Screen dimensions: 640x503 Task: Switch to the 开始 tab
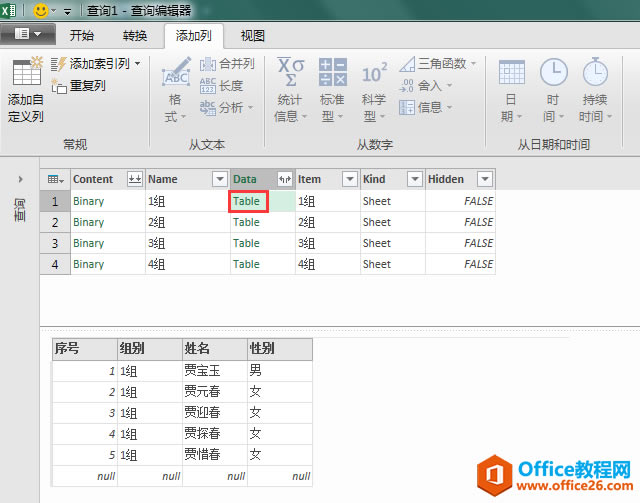click(x=82, y=36)
